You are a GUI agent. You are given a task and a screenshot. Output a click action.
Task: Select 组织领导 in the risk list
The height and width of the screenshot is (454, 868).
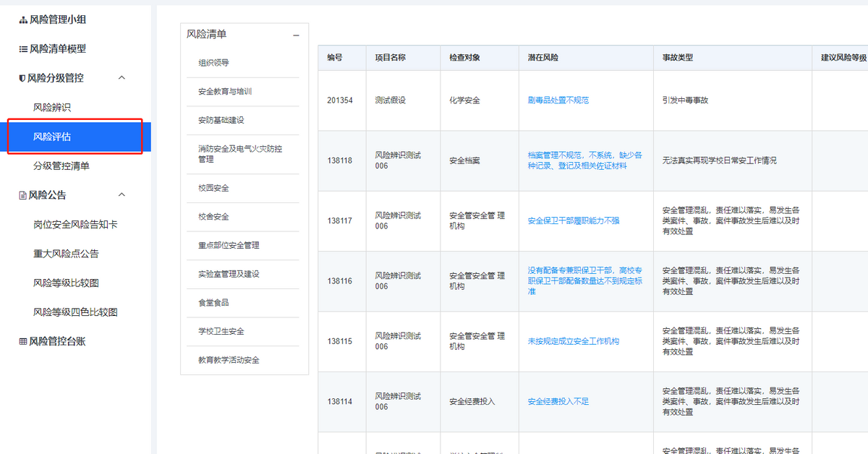click(x=213, y=63)
